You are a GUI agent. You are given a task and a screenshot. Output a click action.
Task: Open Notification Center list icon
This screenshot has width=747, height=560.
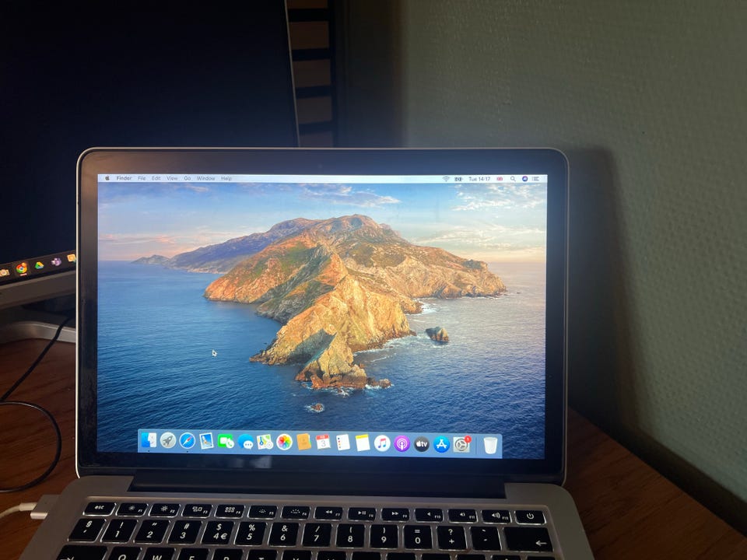(x=536, y=179)
